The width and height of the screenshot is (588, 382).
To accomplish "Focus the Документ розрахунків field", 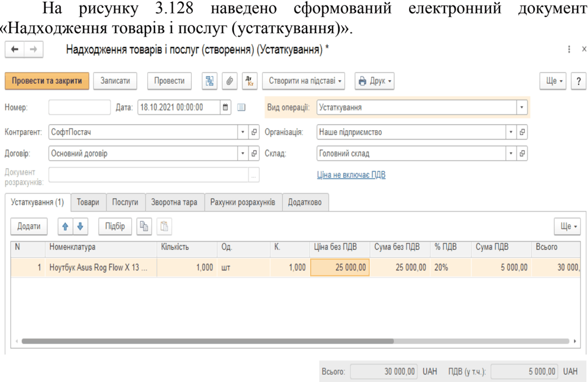I will [149, 175].
